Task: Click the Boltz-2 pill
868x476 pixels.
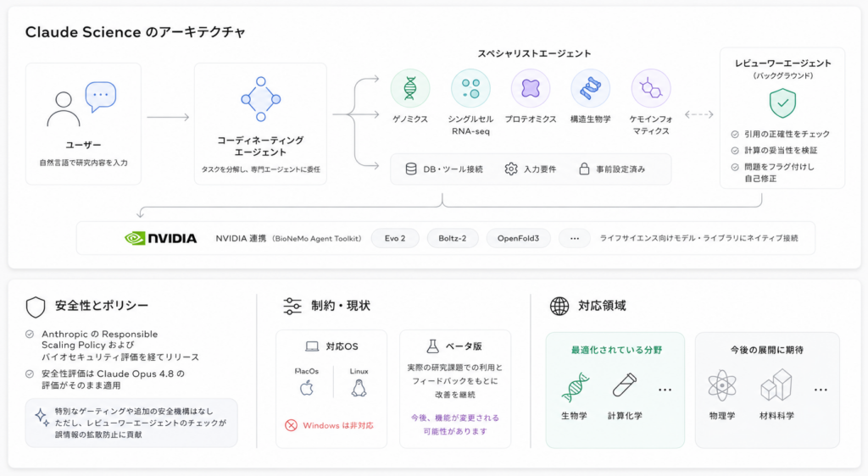Action: pos(453,238)
